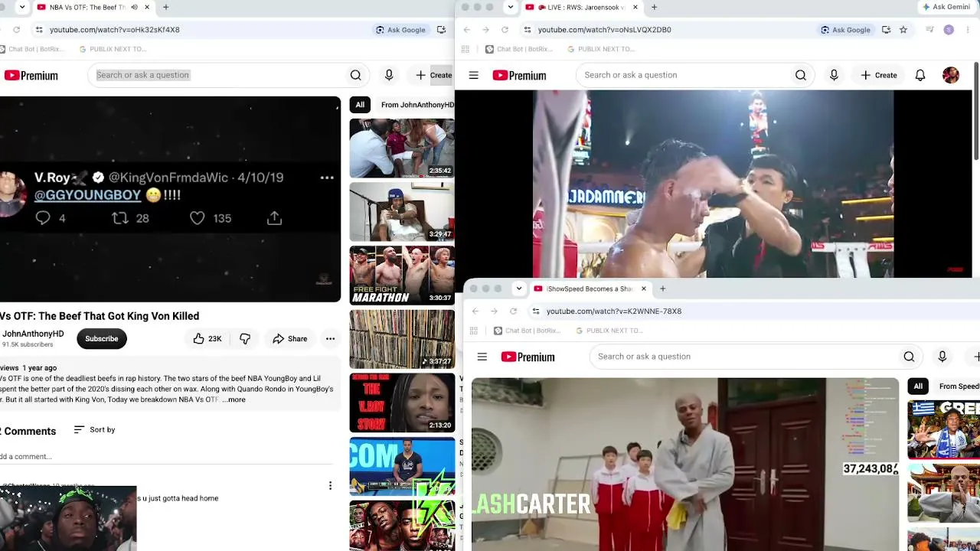Subscribe to JohnAnthonyHD
Screen dimensions: 980x551
[x=102, y=339]
